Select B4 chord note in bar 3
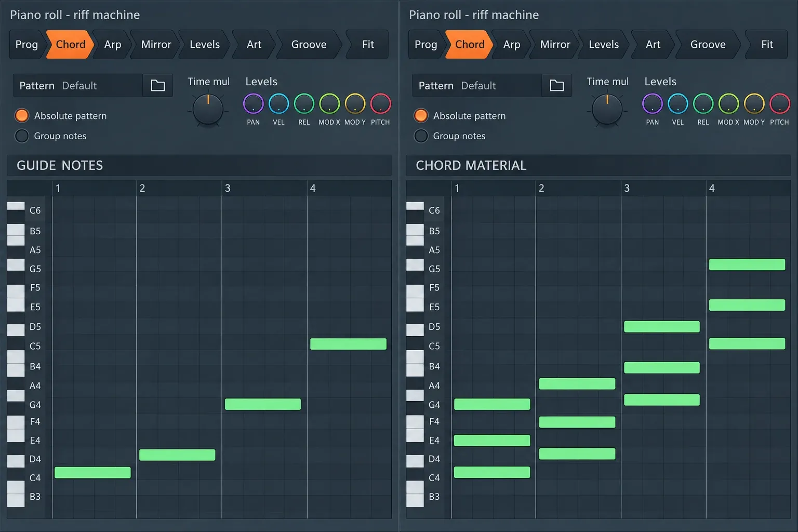Viewport: 798px width, 532px height. pyautogui.click(x=662, y=368)
